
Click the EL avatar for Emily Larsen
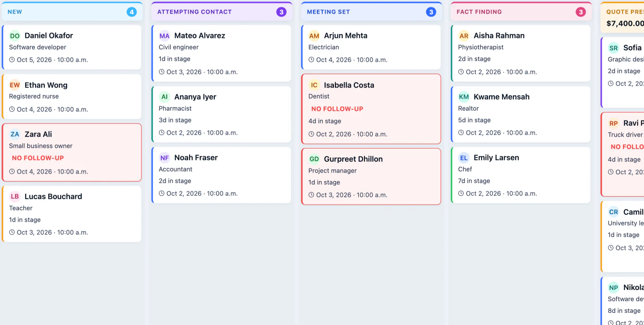point(464,157)
